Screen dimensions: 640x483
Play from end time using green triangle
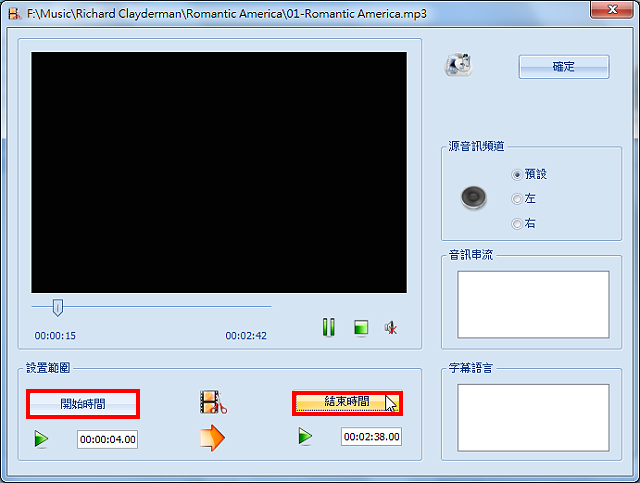click(305, 436)
